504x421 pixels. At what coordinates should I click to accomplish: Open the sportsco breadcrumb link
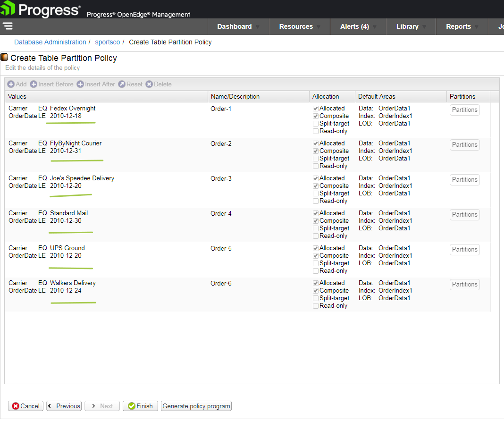tap(107, 42)
